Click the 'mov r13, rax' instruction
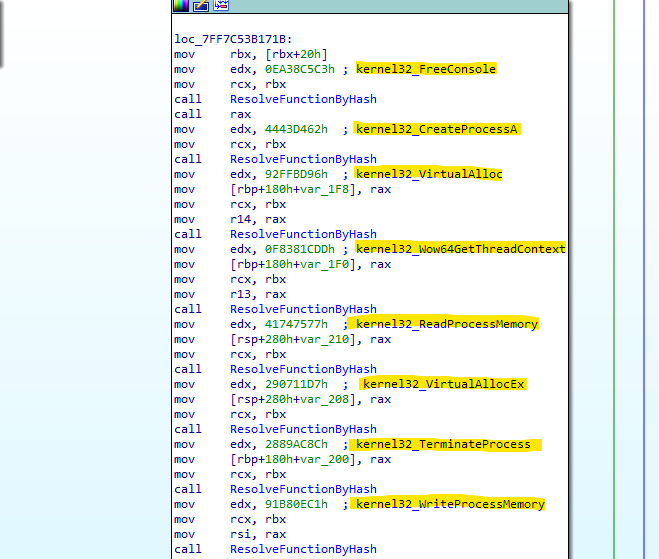The height and width of the screenshot is (559, 659). click(230, 294)
